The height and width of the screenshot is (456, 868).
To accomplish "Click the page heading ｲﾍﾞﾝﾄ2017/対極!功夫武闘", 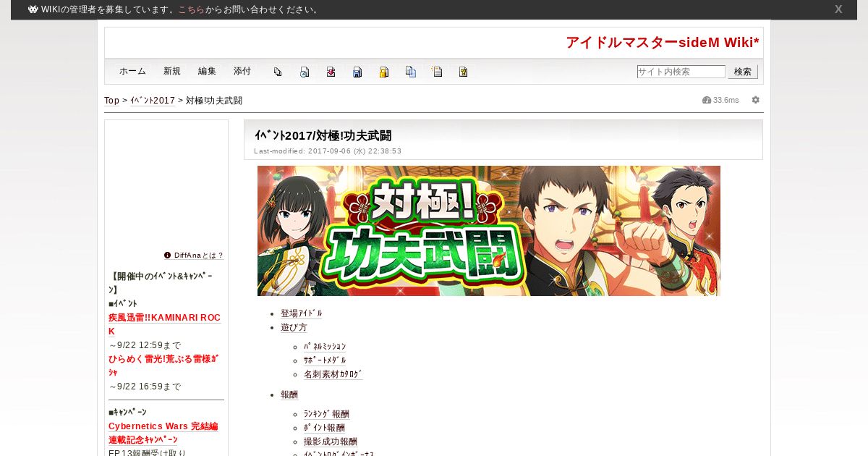I will pyautogui.click(x=323, y=135).
